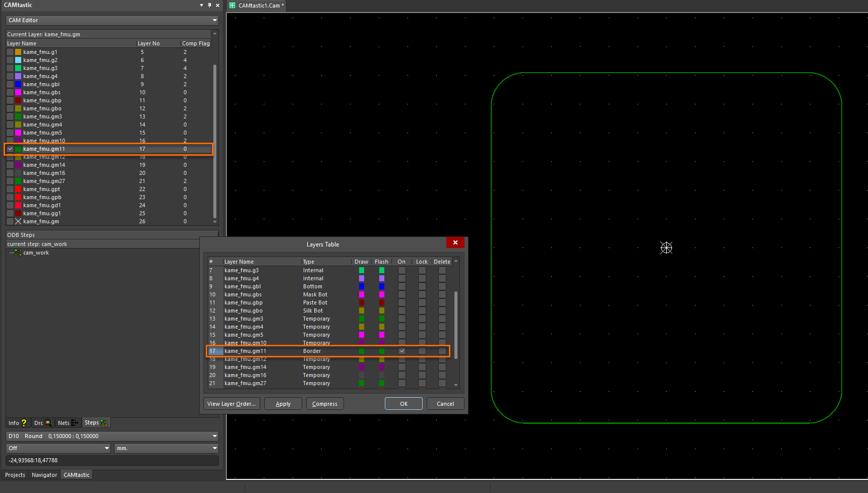The width and height of the screenshot is (868, 493).
Task: Click scroll-up arrow of Layers Table list
Action: (x=456, y=261)
